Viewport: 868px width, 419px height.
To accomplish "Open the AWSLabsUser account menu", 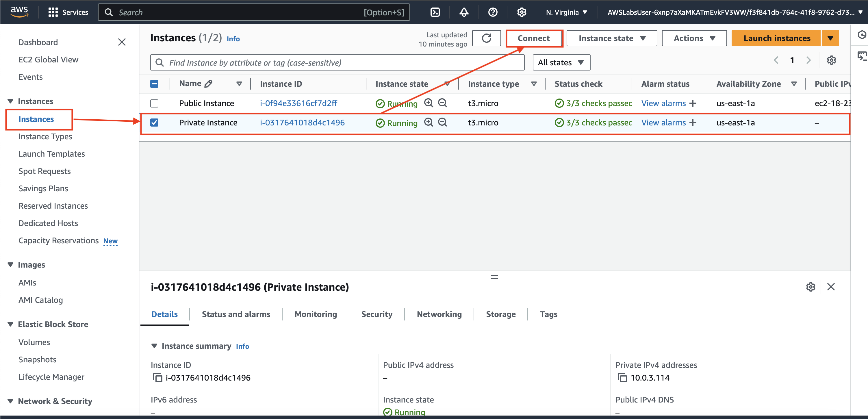I will click(735, 12).
